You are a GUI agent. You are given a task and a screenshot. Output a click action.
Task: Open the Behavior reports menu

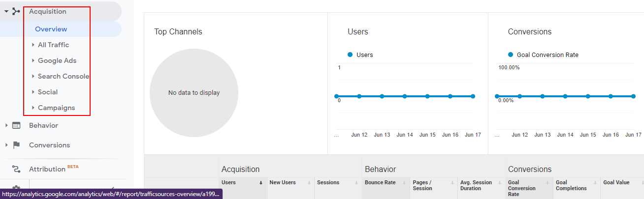click(x=43, y=125)
